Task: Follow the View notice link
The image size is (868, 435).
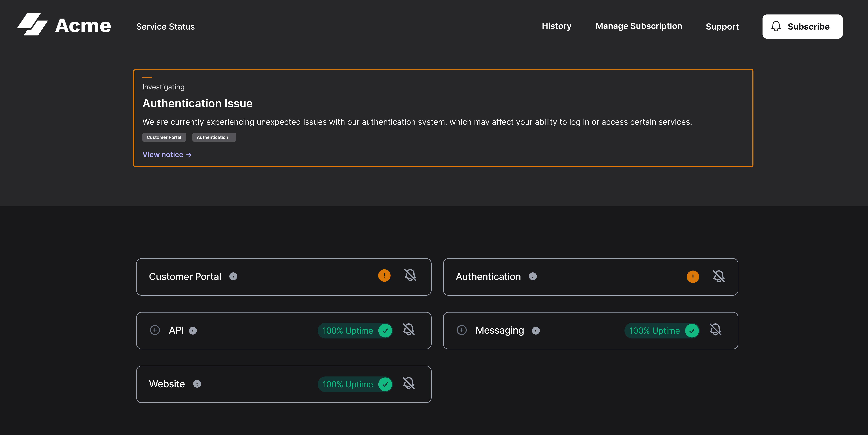Action: (167, 154)
